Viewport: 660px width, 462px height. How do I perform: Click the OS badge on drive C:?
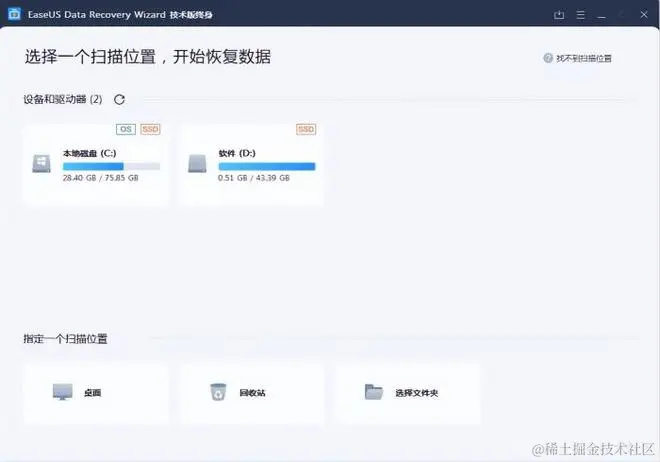126,129
